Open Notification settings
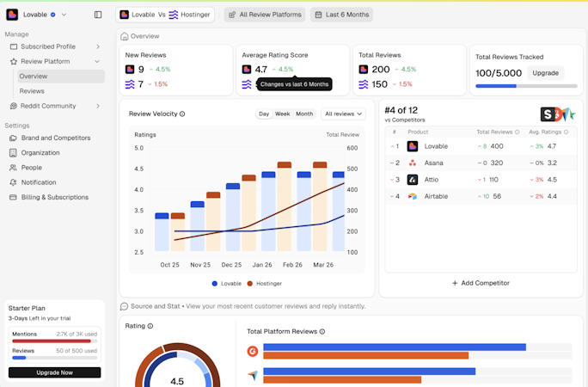Viewport: 588px width, 387px height. click(x=39, y=182)
